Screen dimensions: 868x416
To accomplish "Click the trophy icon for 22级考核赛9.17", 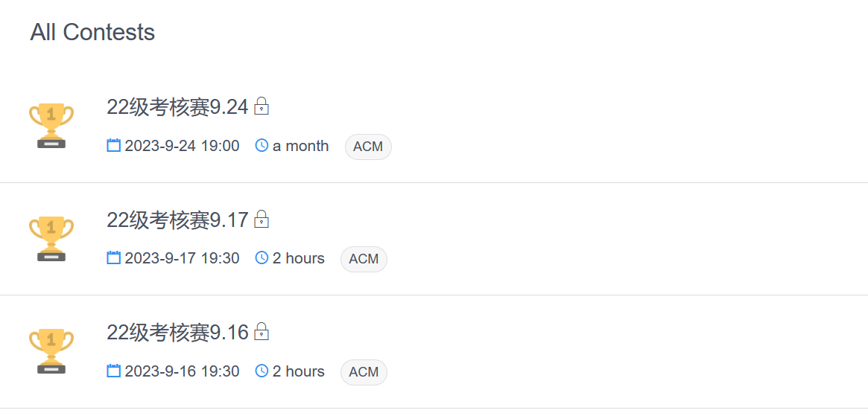I will pyautogui.click(x=51, y=239).
